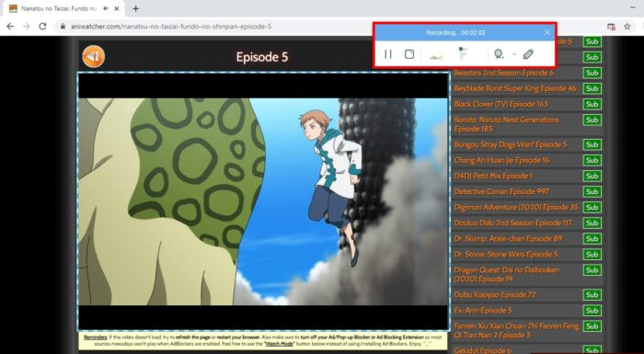The width and height of the screenshot is (644, 354).
Task: Click Sub badge next to Dr. Slump
Action: click(592, 238)
